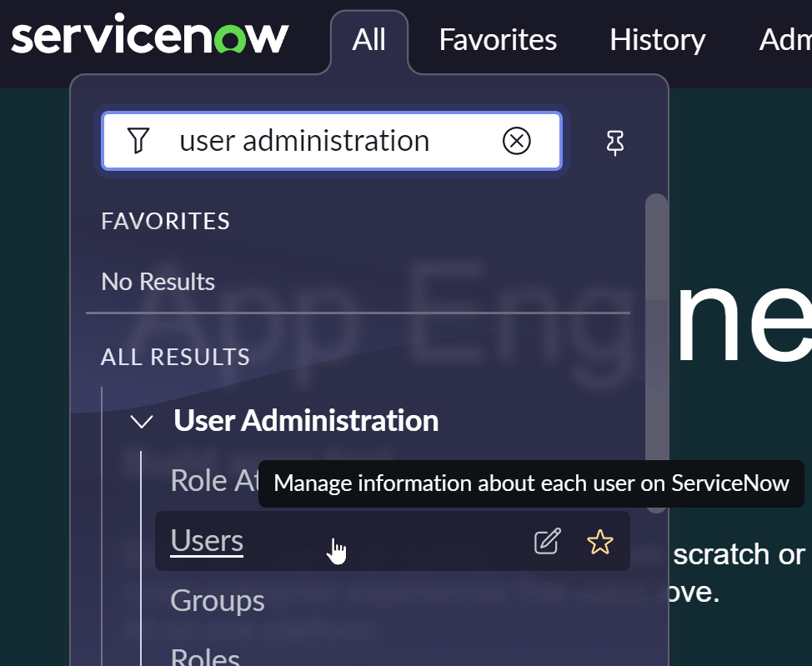Add Users to favorites with star
The height and width of the screenshot is (666, 812).
point(599,542)
